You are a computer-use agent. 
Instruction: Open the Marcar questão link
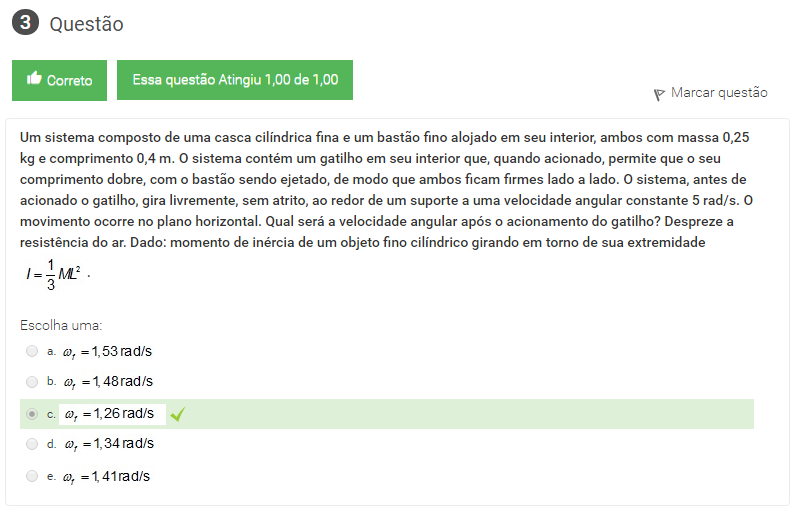coord(719,93)
